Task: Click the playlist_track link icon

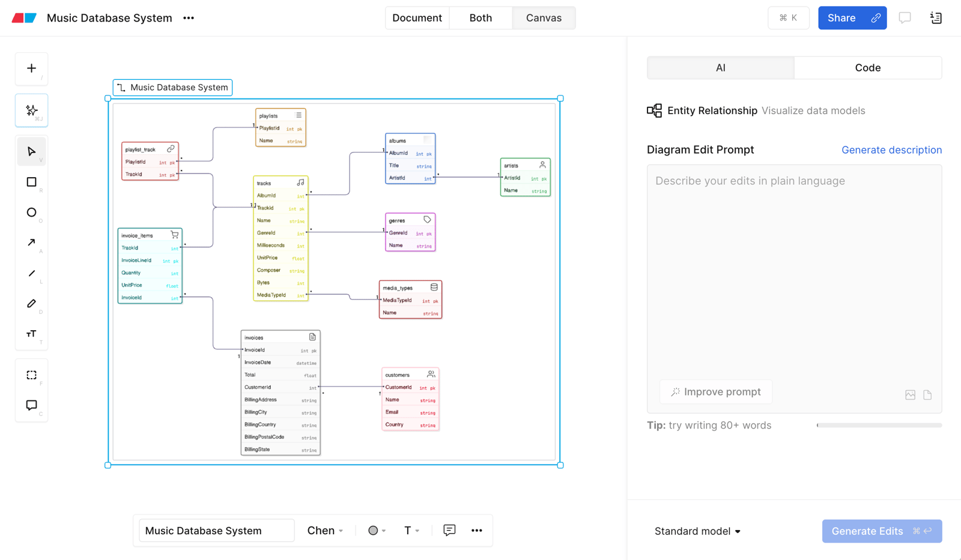Action: tap(171, 149)
